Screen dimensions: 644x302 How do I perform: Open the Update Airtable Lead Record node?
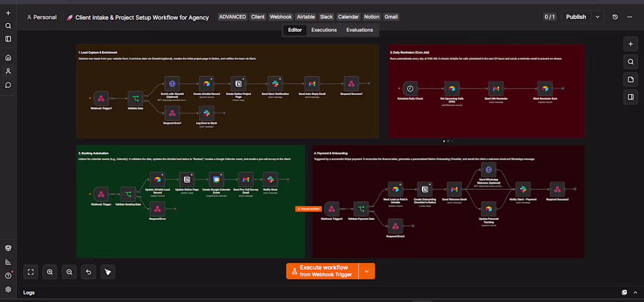(x=157, y=179)
